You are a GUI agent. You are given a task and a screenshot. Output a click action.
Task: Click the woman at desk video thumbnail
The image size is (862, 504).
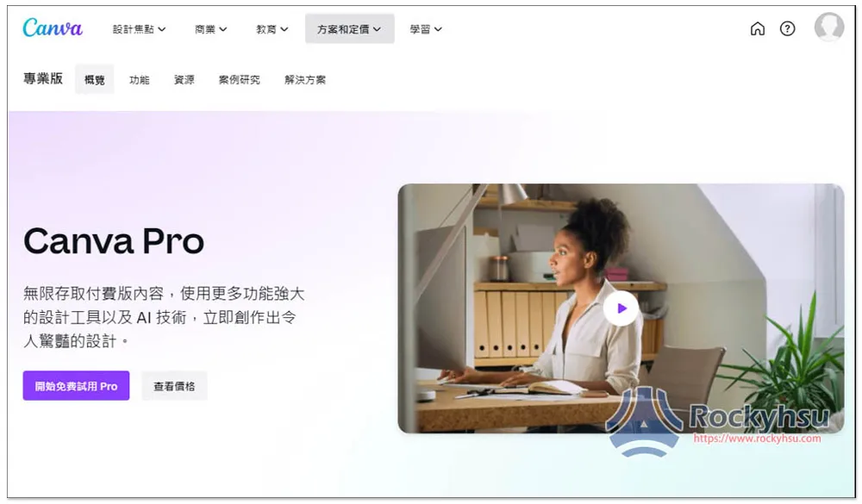[621, 308]
